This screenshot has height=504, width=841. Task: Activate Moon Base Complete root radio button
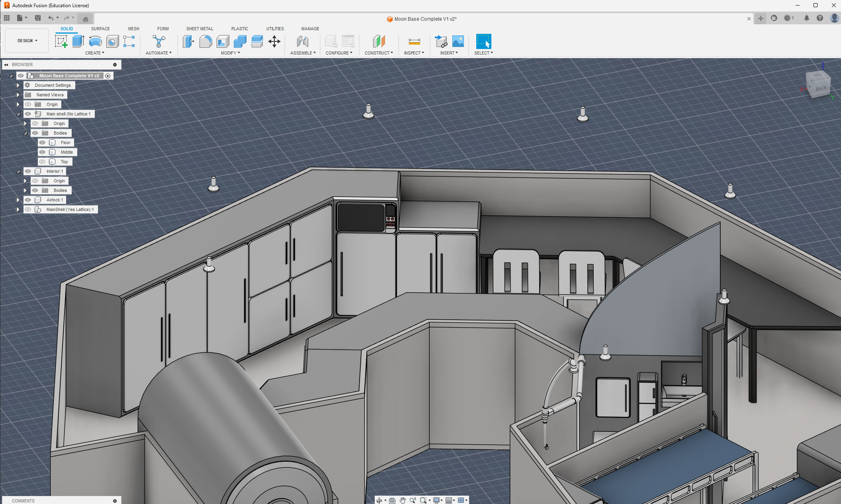[x=108, y=76]
